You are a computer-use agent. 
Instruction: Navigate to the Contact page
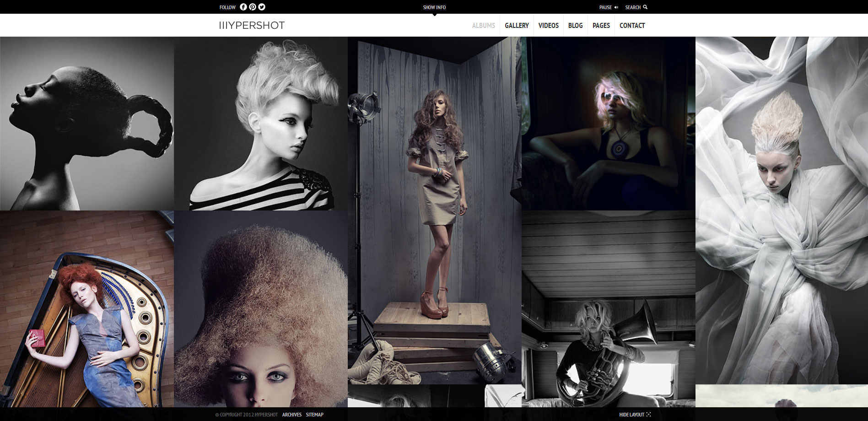point(632,26)
